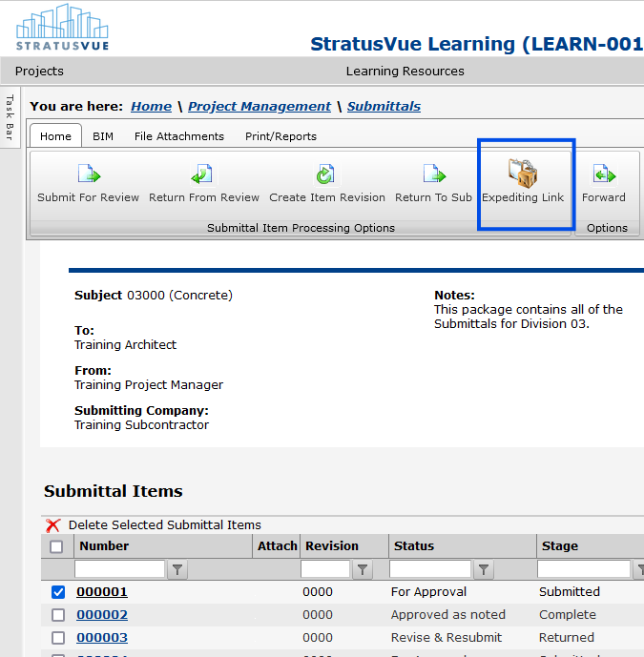Image resolution: width=644 pixels, height=657 pixels.
Task: Click the '03000 (Concrete)' subject text
Action: coord(180,296)
